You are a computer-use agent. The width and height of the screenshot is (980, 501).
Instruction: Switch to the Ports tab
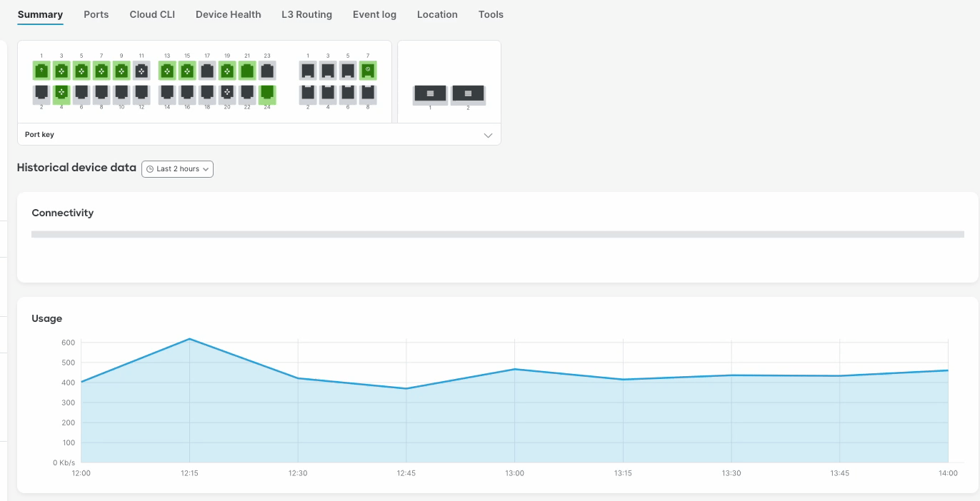(96, 14)
